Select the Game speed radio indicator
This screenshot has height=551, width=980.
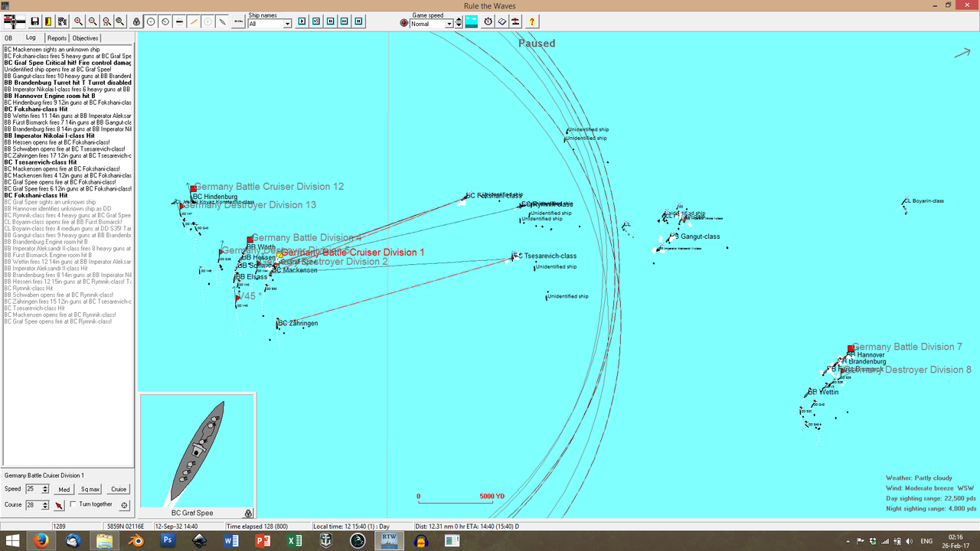[x=404, y=21]
